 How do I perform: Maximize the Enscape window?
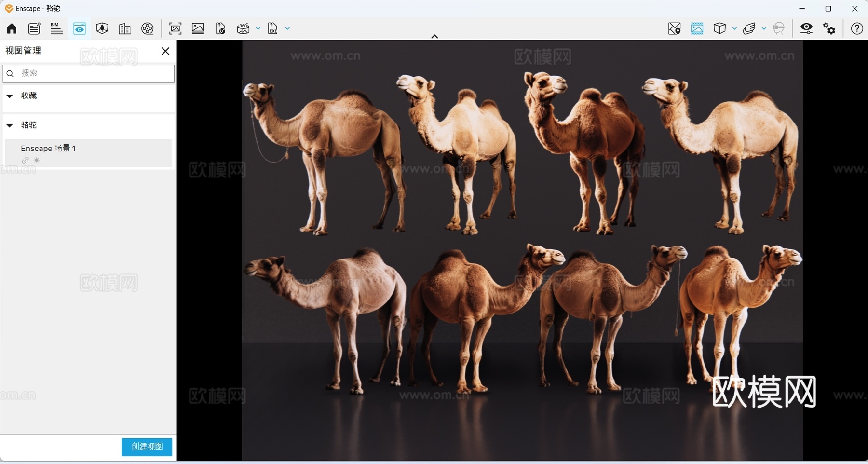click(x=828, y=9)
